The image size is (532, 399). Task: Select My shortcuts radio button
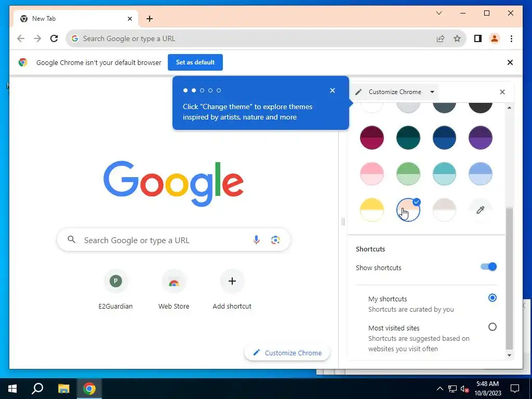click(493, 298)
